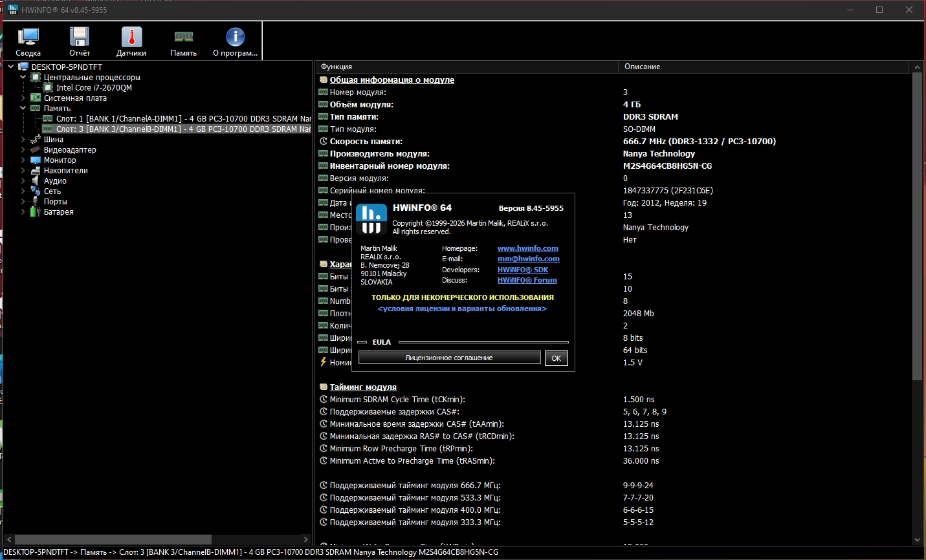
Task: Expand the Видеоадаптер tree node
Action: point(23,149)
